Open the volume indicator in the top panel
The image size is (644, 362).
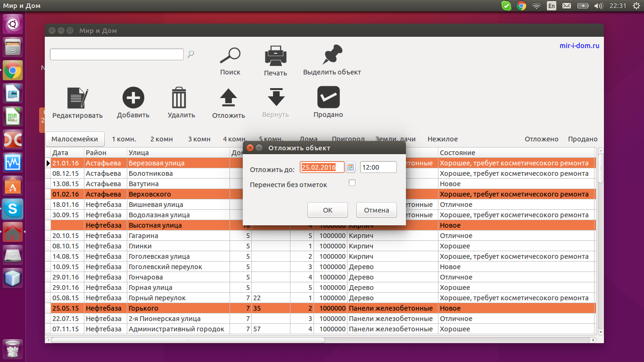pos(599,6)
